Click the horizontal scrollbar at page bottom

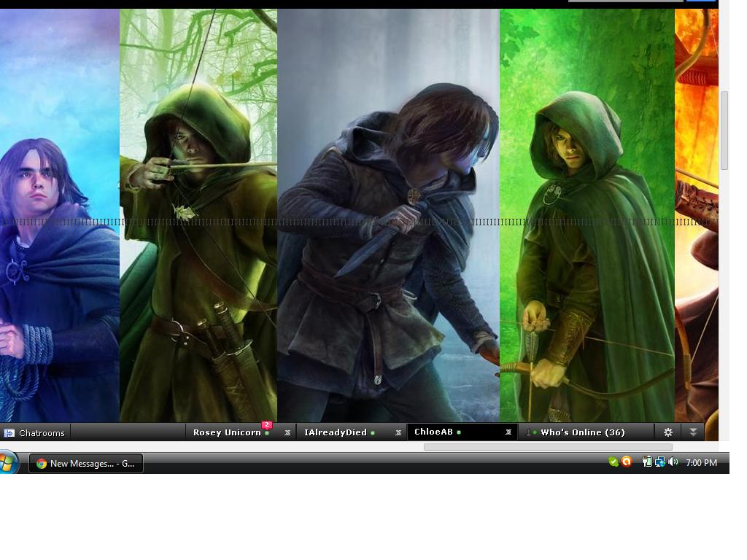(x=548, y=447)
